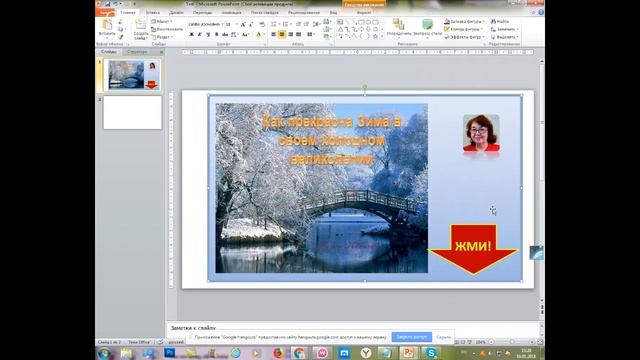Image resolution: width=640 pixels, height=360 pixels.
Task: Click the Format Painter brush icon
Action: [120, 37]
